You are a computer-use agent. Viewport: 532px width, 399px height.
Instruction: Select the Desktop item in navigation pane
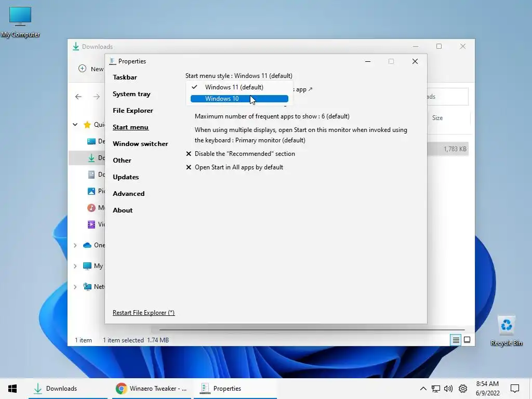tap(96, 141)
